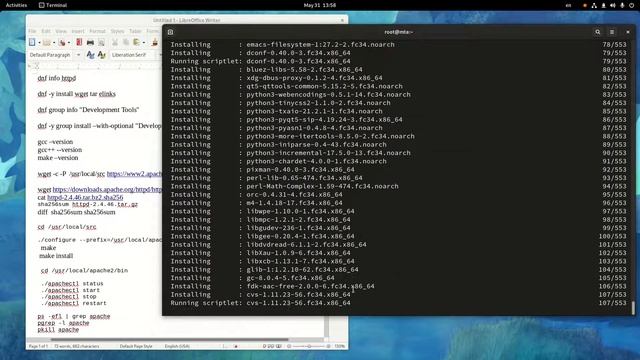Open network status icon in top bar
The width and height of the screenshot is (640, 360).
point(594,5)
